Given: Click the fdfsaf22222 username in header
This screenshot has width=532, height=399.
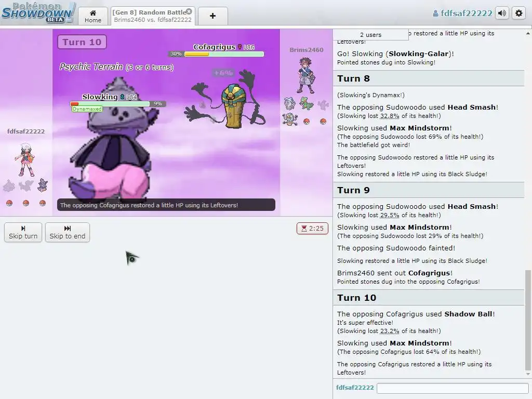Looking at the screenshot, I should pyautogui.click(x=462, y=13).
